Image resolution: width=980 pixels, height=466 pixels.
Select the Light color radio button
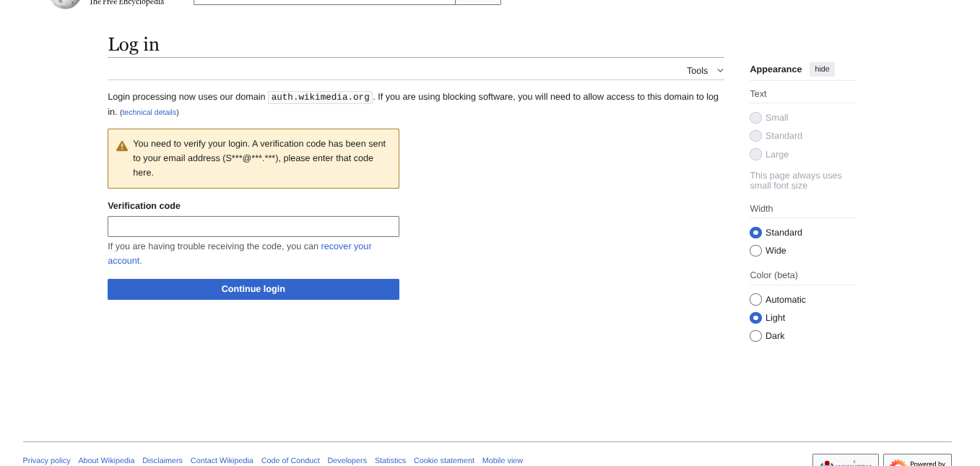click(756, 318)
